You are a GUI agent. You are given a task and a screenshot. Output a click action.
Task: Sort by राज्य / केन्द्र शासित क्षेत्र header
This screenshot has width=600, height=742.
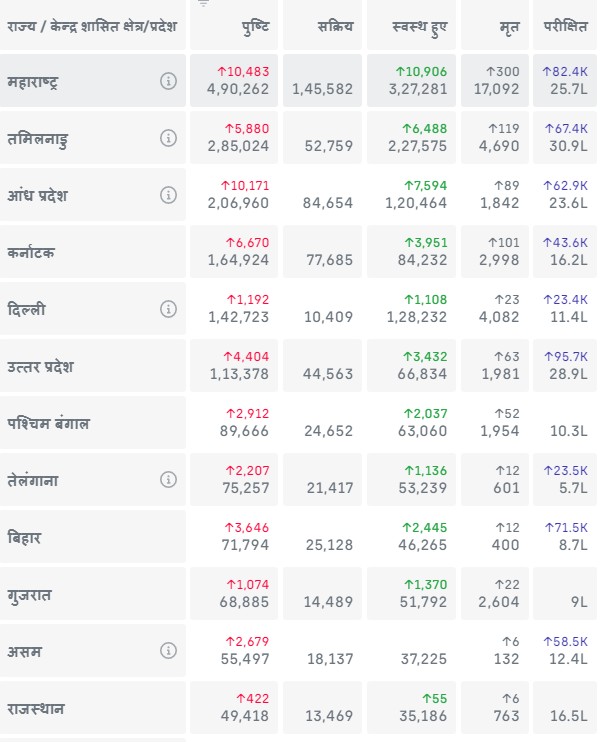pos(91,26)
